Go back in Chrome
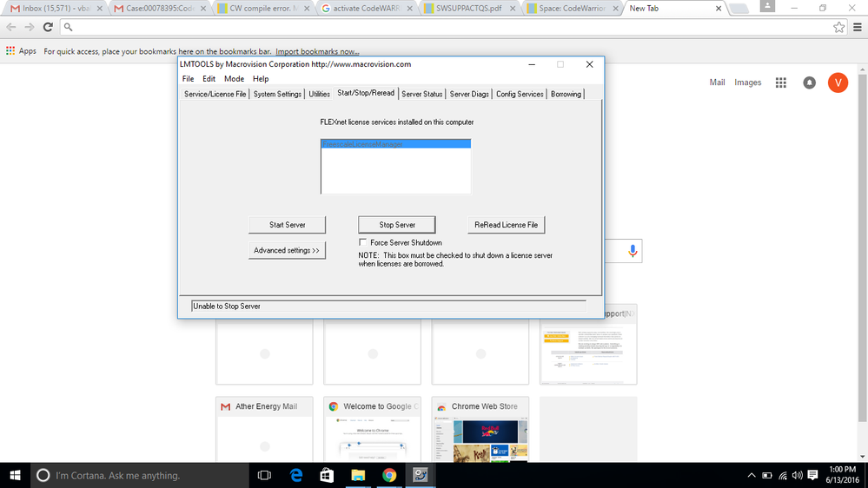 point(11,27)
